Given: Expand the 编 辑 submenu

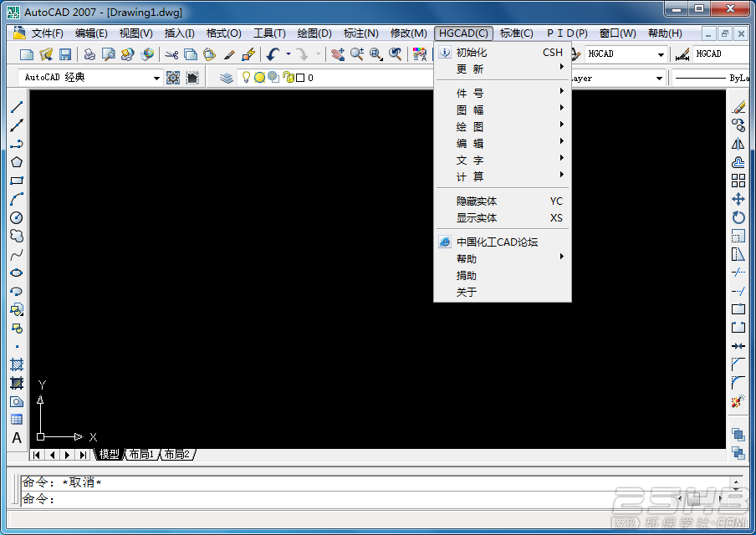Looking at the screenshot, I should point(503,143).
